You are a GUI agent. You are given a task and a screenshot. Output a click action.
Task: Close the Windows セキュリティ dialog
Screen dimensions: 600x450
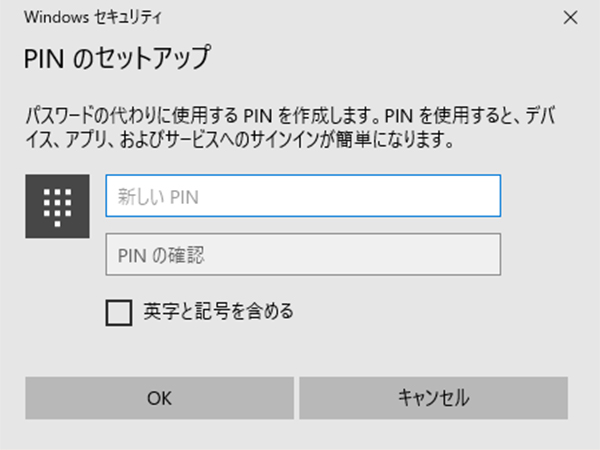(570, 17)
